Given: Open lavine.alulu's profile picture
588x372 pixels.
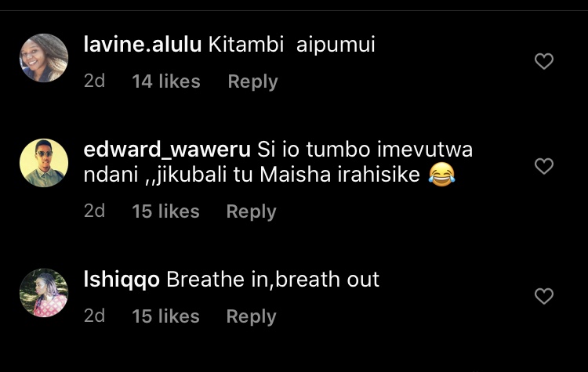Looking at the screenshot, I should (44, 58).
